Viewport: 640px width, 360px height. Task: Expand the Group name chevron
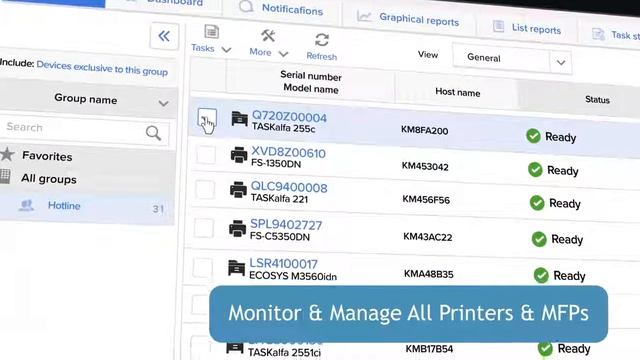click(x=163, y=103)
